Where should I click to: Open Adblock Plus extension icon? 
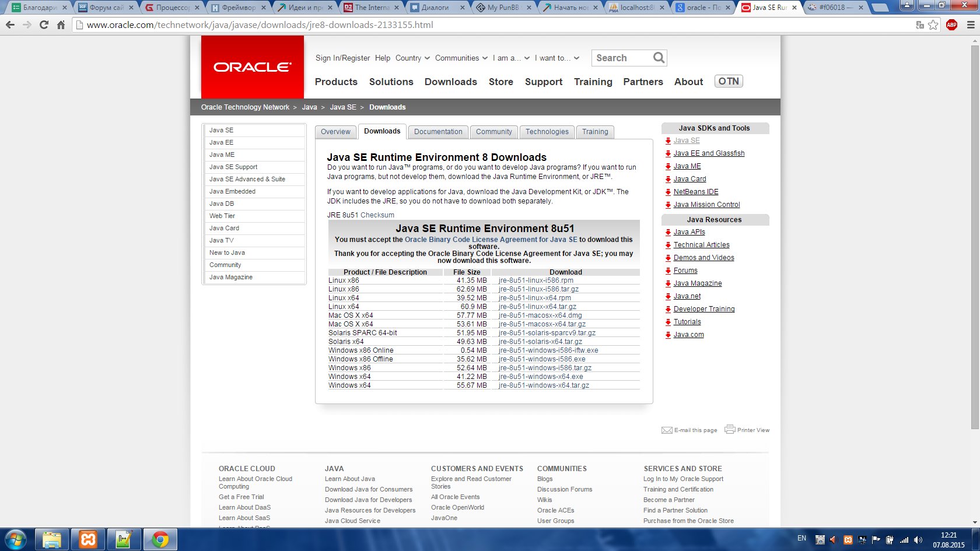(x=951, y=25)
